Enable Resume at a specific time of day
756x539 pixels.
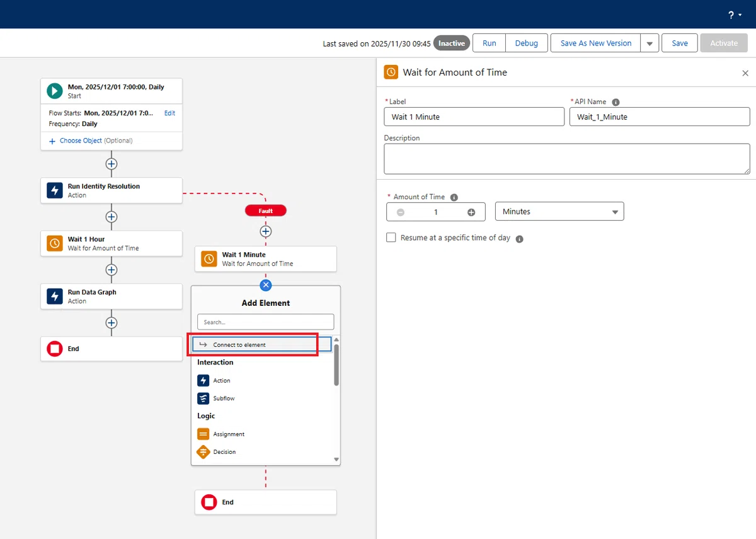click(x=391, y=238)
